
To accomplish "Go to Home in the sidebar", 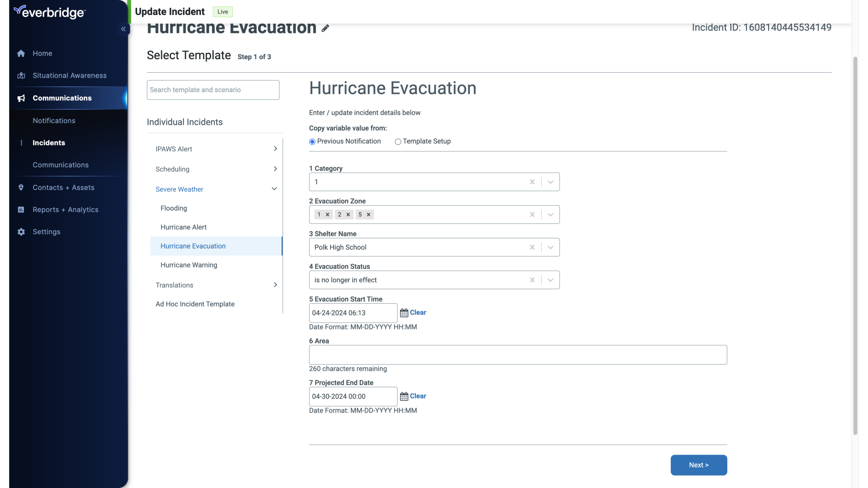I will (x=42, y=53).
